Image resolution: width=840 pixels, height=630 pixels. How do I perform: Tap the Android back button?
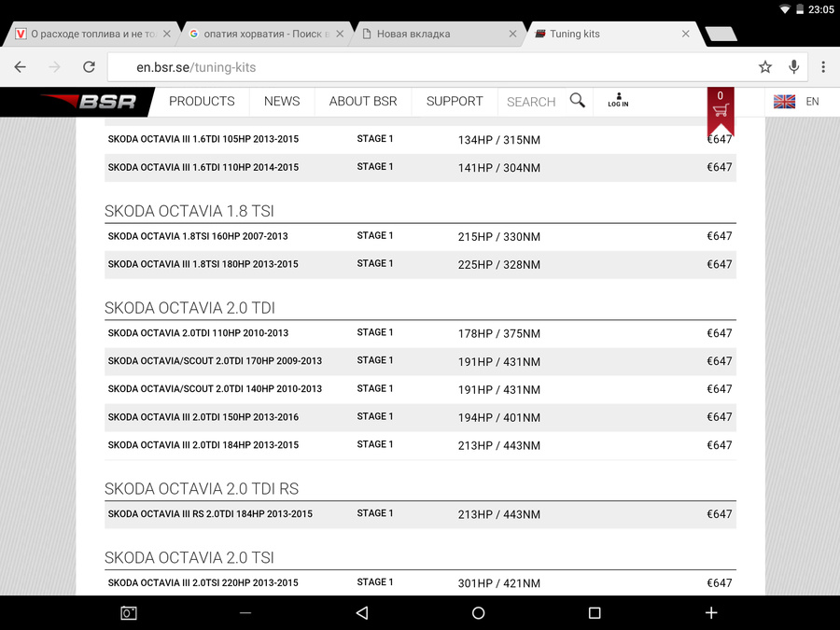coord(362,613)
